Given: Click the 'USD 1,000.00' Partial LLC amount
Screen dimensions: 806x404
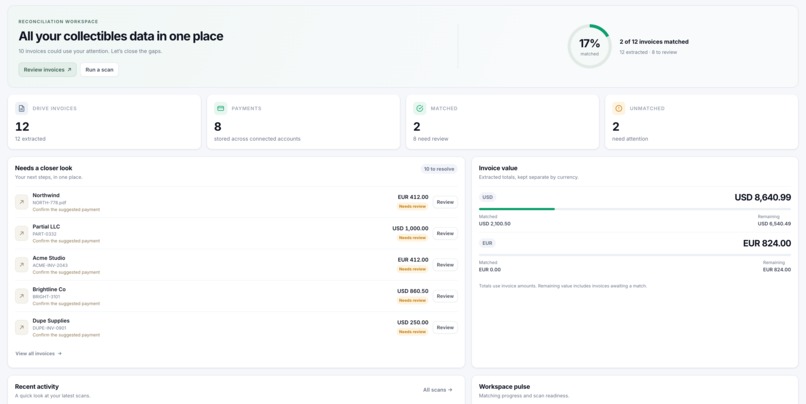Looking at the screenshot, I should pos(410,228).
